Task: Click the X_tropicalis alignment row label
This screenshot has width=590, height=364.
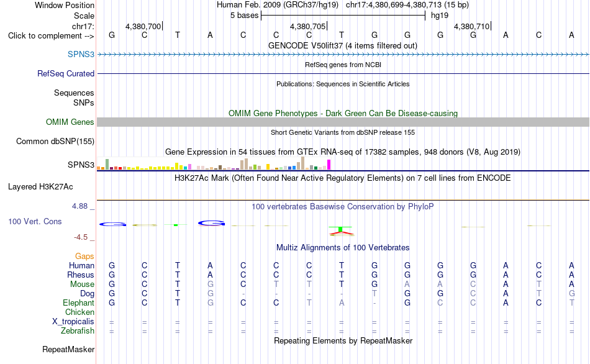Action: (73, 322)
